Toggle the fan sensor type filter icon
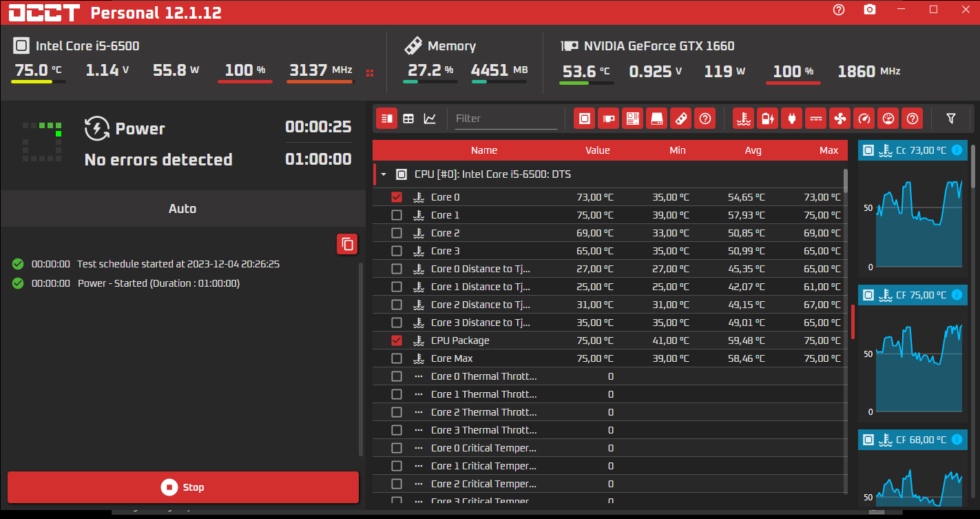Viewport: 980px width, 519px height. pos(840,119)
